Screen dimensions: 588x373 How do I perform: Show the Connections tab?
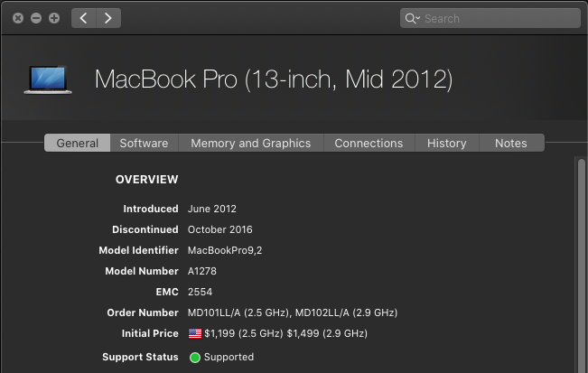point(369,143)
